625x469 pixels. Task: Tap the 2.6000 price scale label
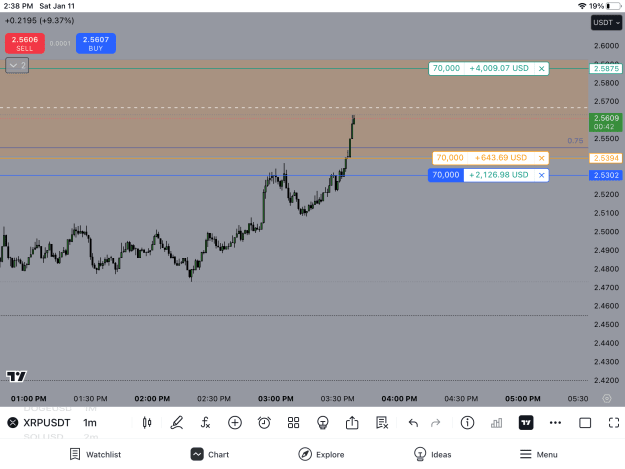[x=606, y=46]
